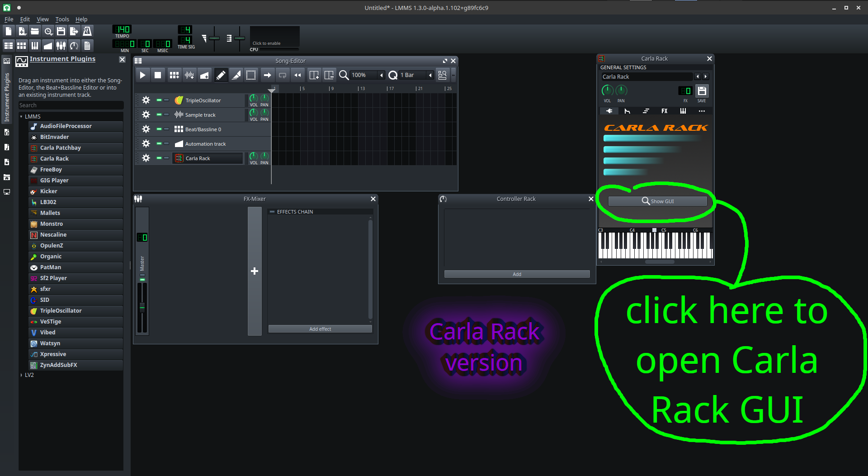Open the piano-roll editor icon on the toolbar
The image size is (868, 476).
34,45
